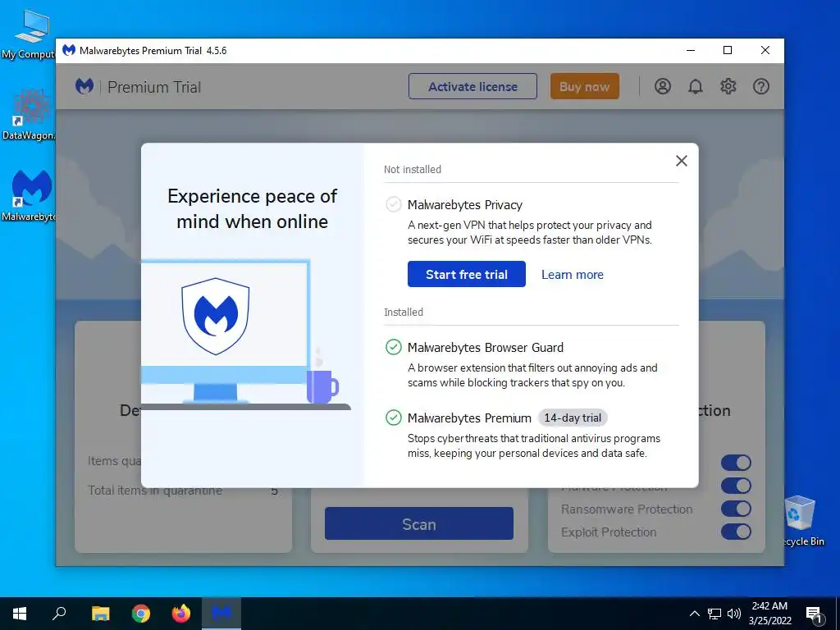Toggle the switch above Ransomware Protection
Viewport: 840px width, 630px height.
click(x=736, y=486)
